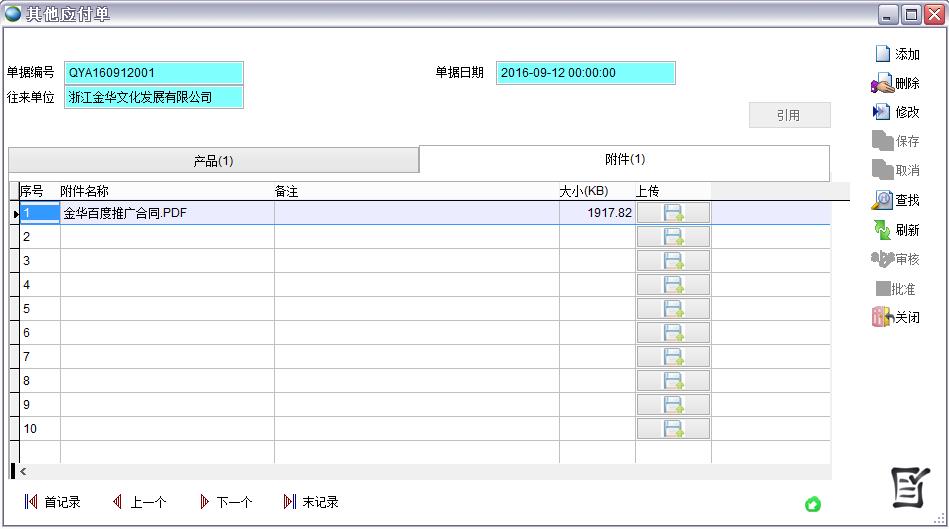Click the 单据编号 field QYA160912001

pyautogui.click(x=154, y=73)
